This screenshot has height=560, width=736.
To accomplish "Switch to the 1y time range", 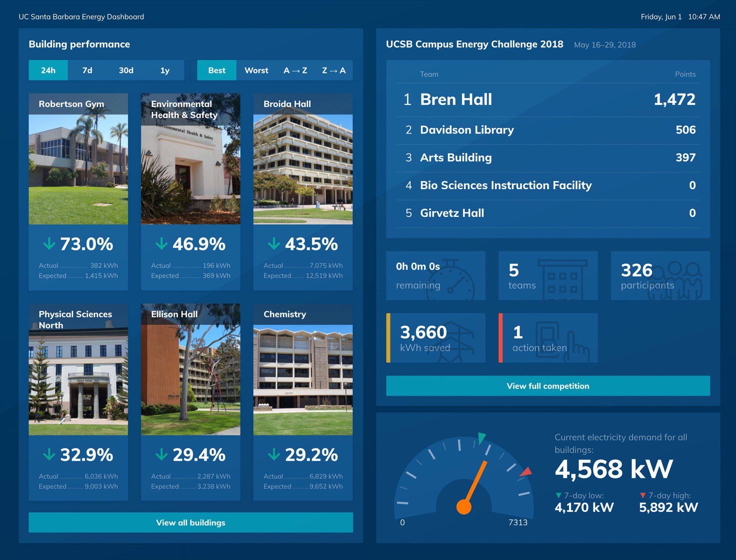I will [165, 70].
